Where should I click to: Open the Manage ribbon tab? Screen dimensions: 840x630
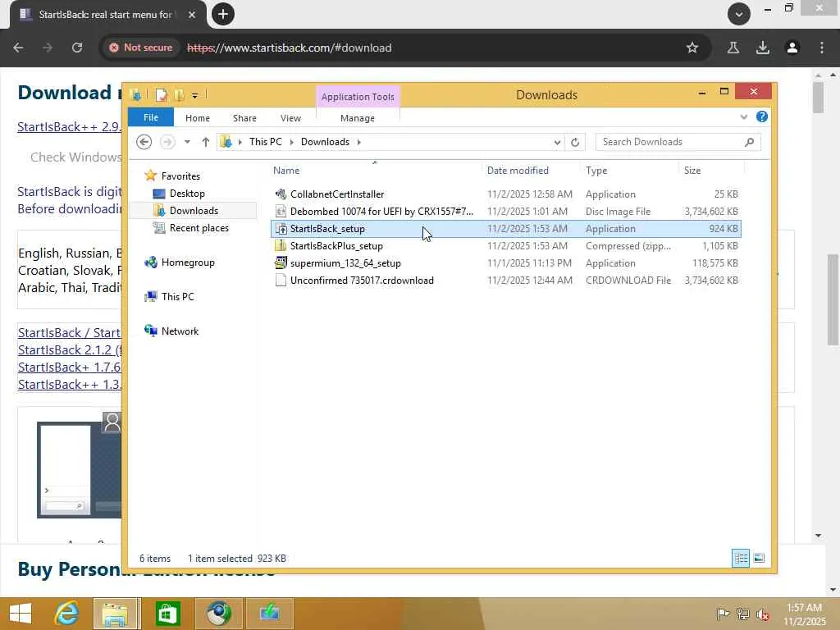pyautogui.click(x=358, y=118)
